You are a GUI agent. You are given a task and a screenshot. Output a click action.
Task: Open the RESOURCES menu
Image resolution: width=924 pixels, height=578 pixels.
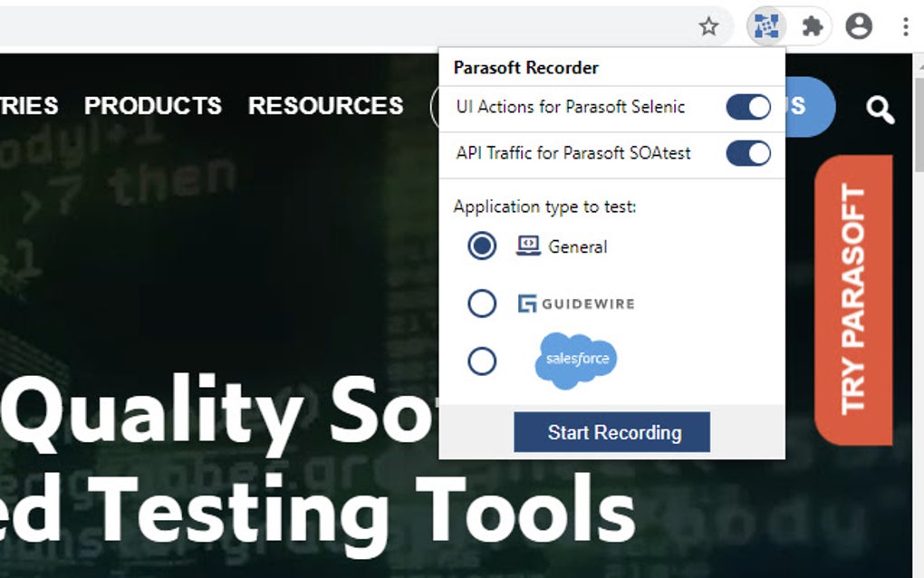325,106
